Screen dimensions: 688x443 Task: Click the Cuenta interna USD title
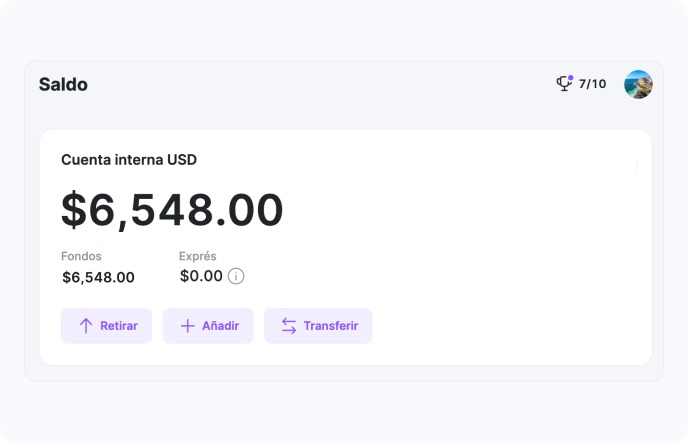point(129,160)
